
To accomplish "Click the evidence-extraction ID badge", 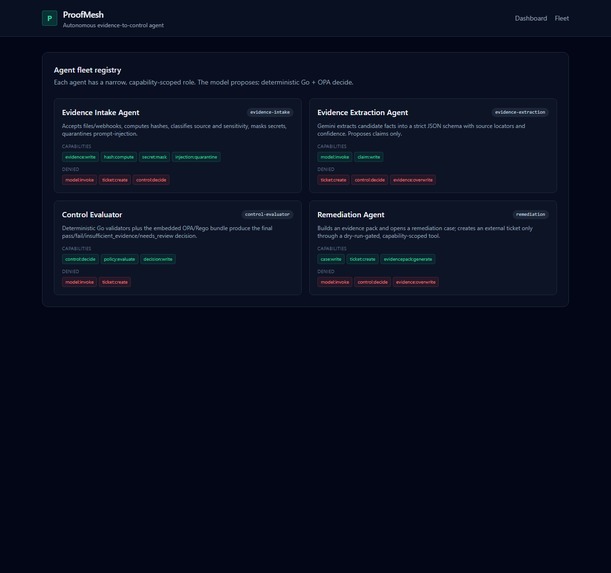I will (520, 112).
